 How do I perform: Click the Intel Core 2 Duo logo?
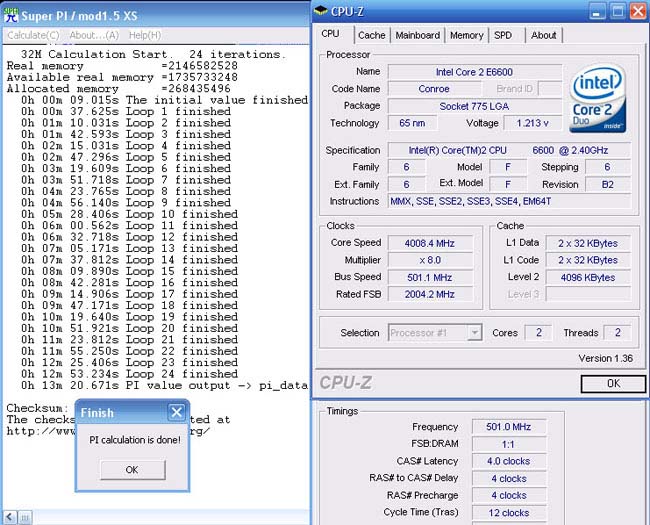pos(597,99)
